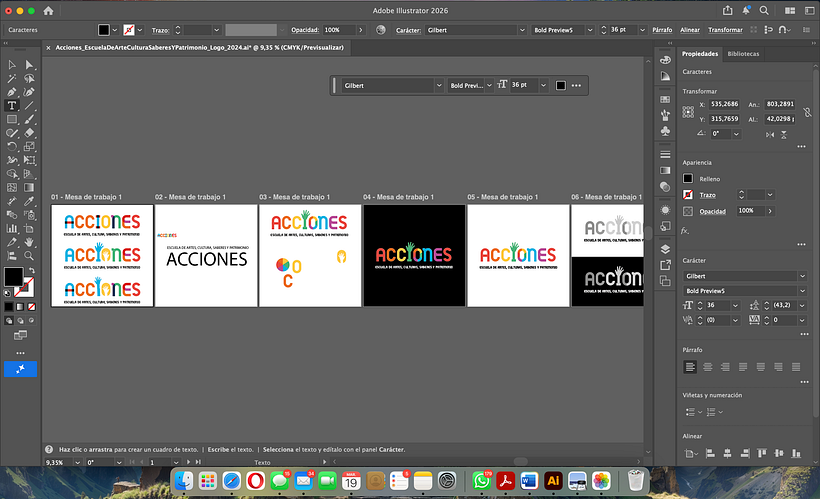This screenshot has height=499, width=820.
Task: Select the Curvature tool
Action: pyautogui.click(x=29, y=92)
